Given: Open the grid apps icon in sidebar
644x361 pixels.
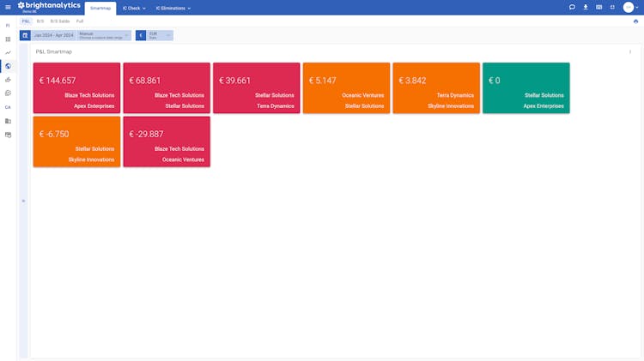Looking at the screenshot, I should point(8,39).
